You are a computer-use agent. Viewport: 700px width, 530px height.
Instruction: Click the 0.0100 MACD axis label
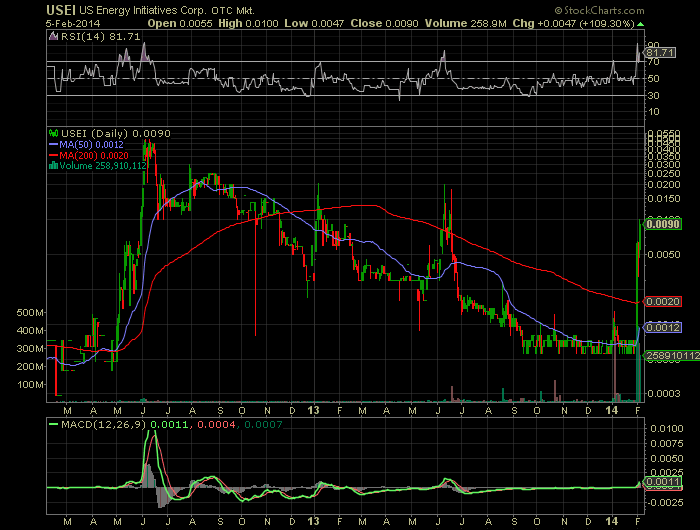click(x=667, y=429)
